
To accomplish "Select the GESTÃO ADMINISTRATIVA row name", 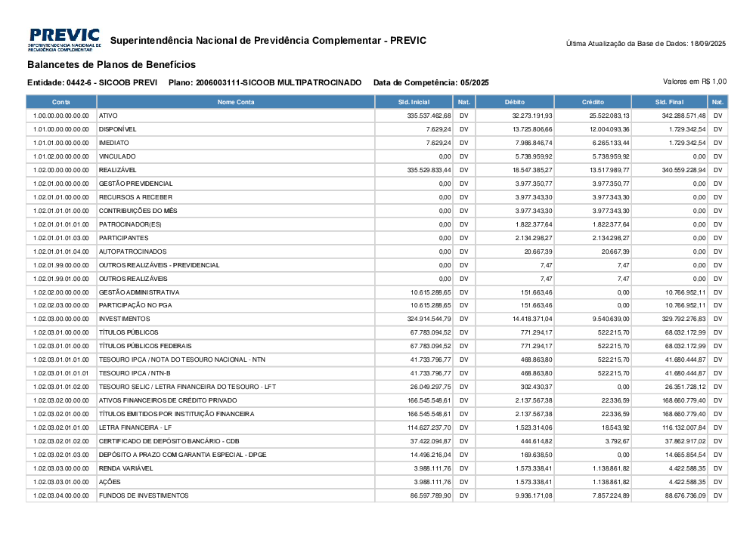I will (139, 292).
